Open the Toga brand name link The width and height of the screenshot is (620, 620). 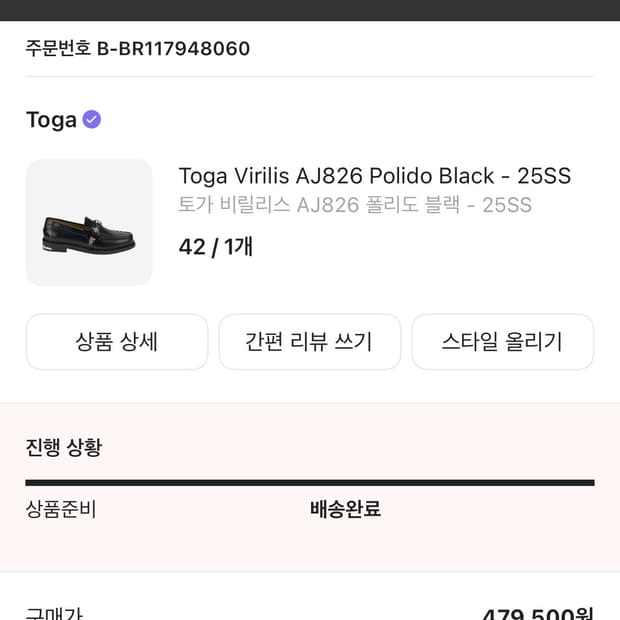(x=51, y=120)
